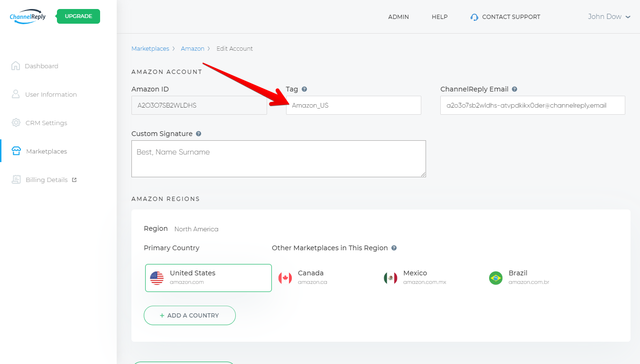Image resolution: width=640 pixels, height=364 pixels.
Task: Click the help icon beside Custom Signature
Action: (x=199, y=134)
